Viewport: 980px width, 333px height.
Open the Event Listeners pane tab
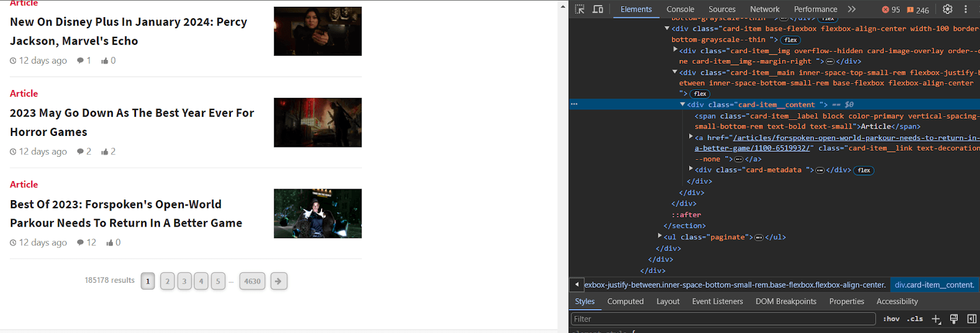coord(717,301)
